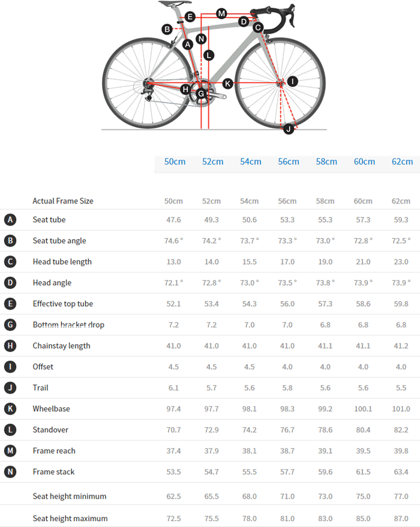
Task: Click the K badge in the Wheelbase row
Action: [x=10, y=409]
